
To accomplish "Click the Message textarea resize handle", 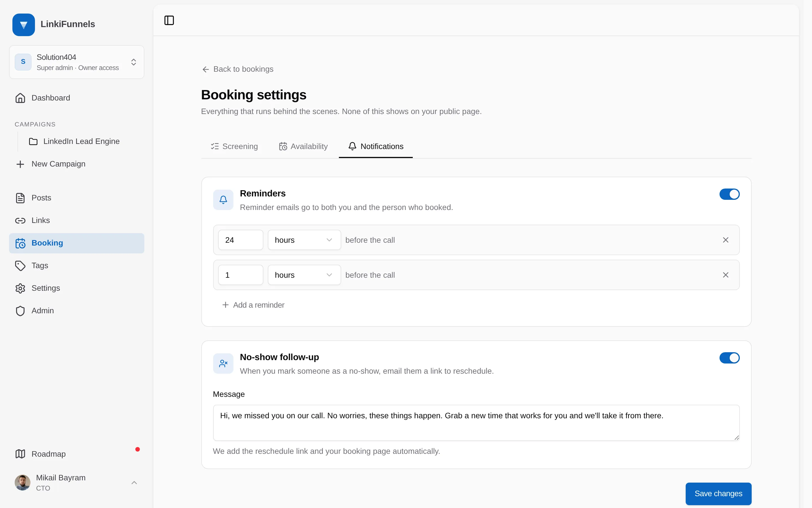I will 736,437.
